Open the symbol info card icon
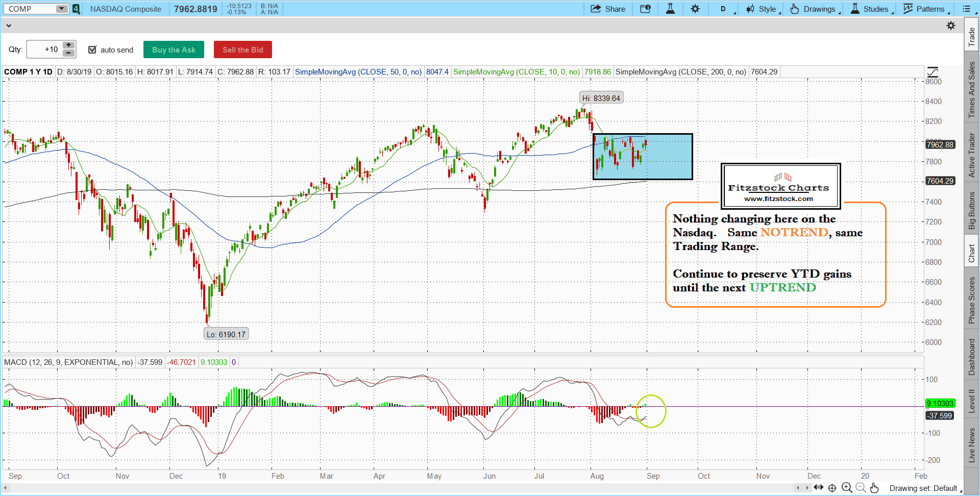 click(645, 9)
